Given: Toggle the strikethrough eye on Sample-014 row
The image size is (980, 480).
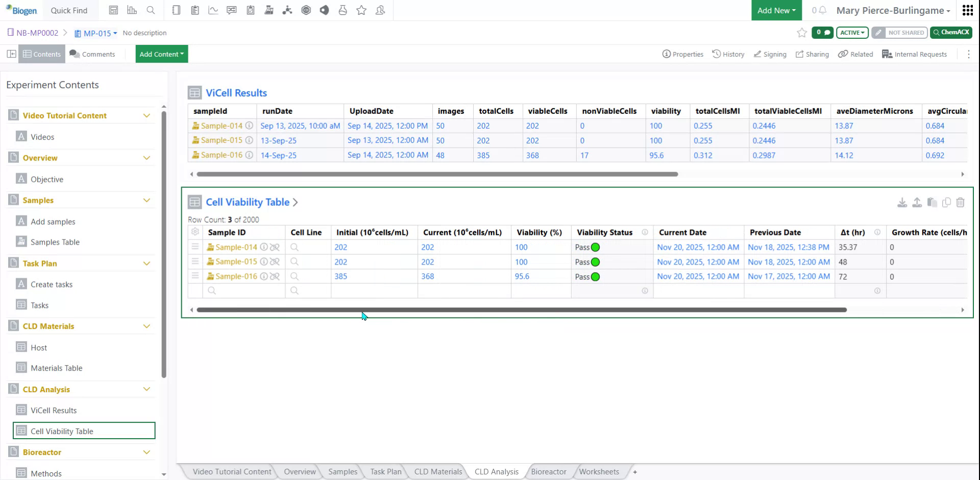Looking at the screenshot, I should (276, 247).
